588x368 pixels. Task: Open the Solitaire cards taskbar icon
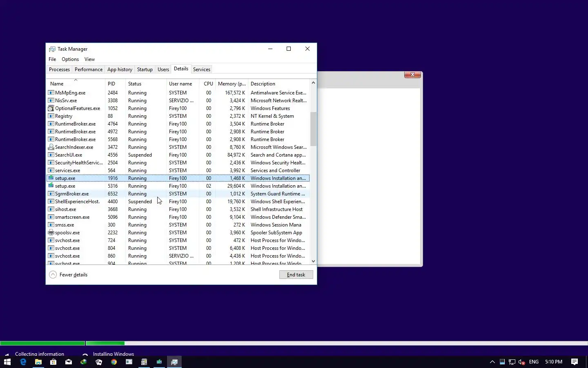98,362
